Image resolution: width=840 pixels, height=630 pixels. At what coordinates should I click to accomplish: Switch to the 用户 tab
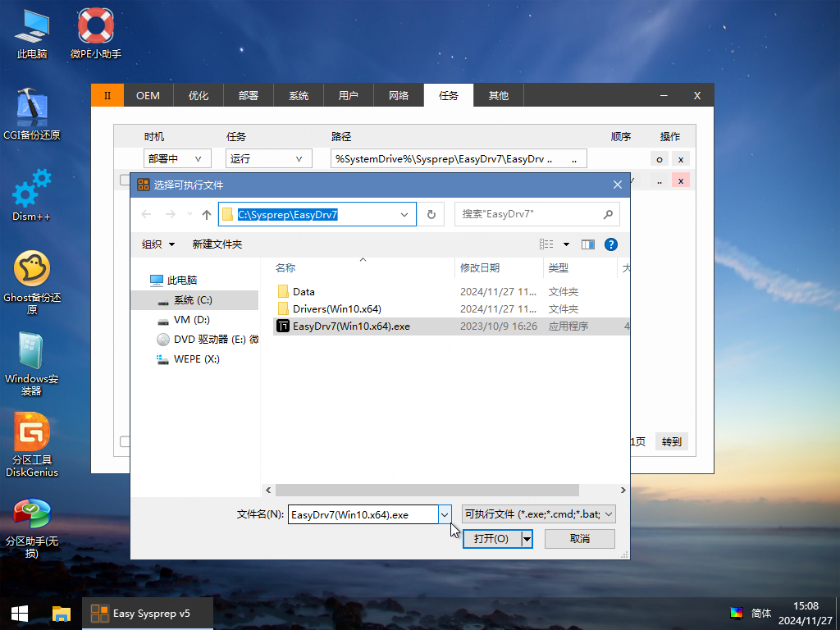coord(348,95)
